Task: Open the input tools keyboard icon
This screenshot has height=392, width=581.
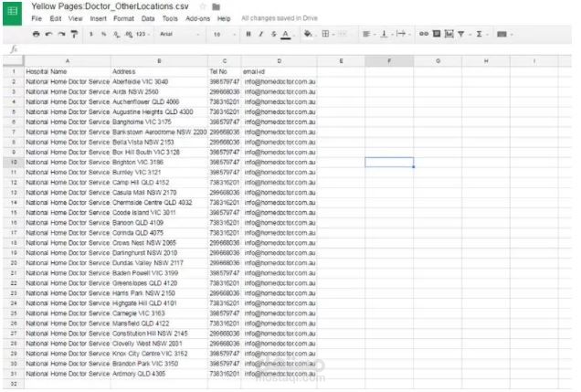Action: point(504,34)
